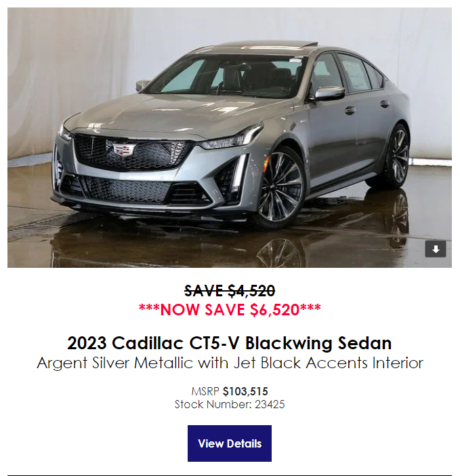The height and width of the screenshot is (476, 460).
Task: Click the car's windshield
Action: (x=226, y=76)
